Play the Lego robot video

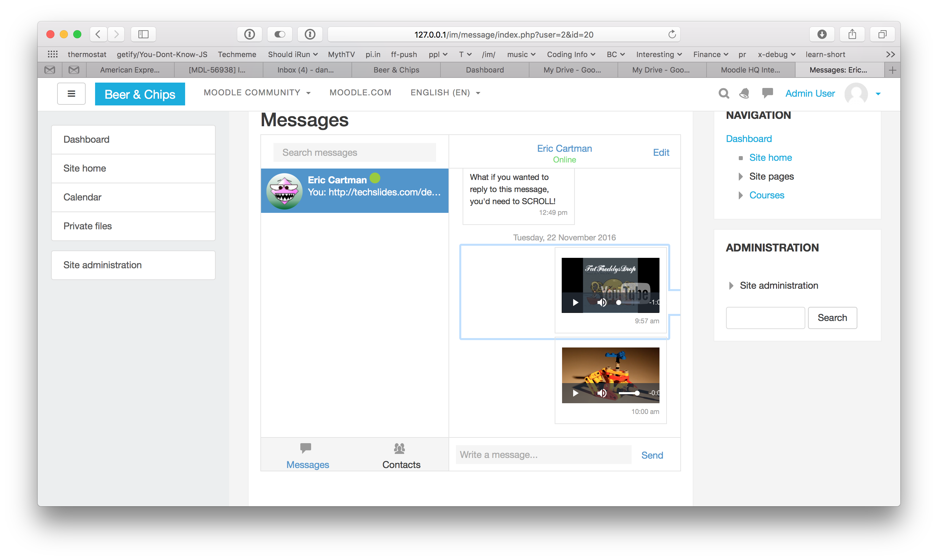click(x=575, y=393)
